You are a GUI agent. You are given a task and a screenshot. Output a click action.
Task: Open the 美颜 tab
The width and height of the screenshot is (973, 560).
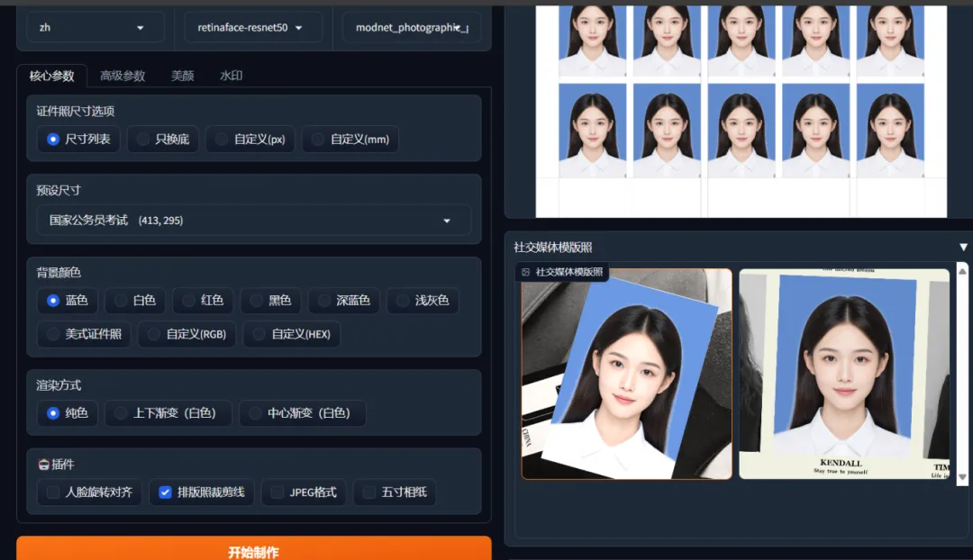click(183, 76)
